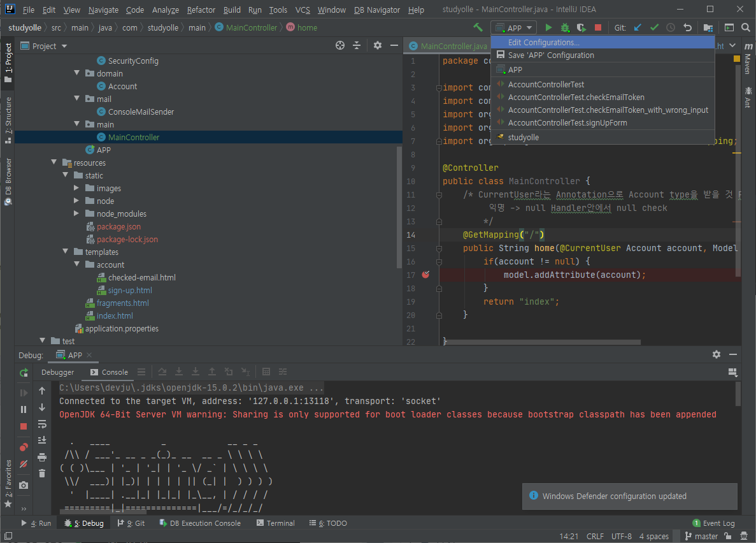
Task: Update project via Git blue arrow
Action: 638,27
